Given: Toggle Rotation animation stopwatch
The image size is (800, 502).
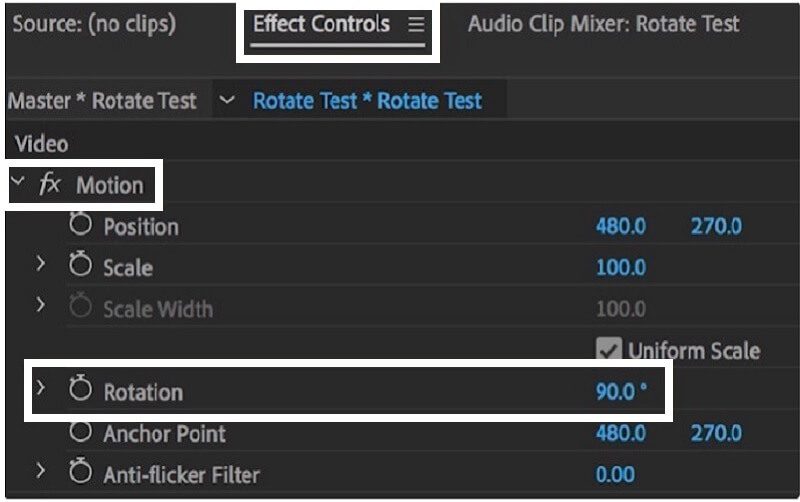Looking at the screenshot, I should point(81,388).
